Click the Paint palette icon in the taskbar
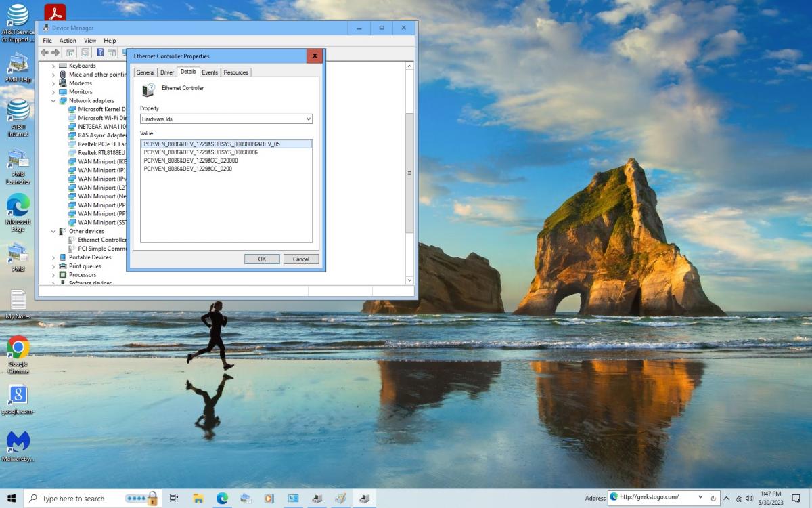Viewport: 812px width, 508px height. pyautogui.click(x=340, y=499)
